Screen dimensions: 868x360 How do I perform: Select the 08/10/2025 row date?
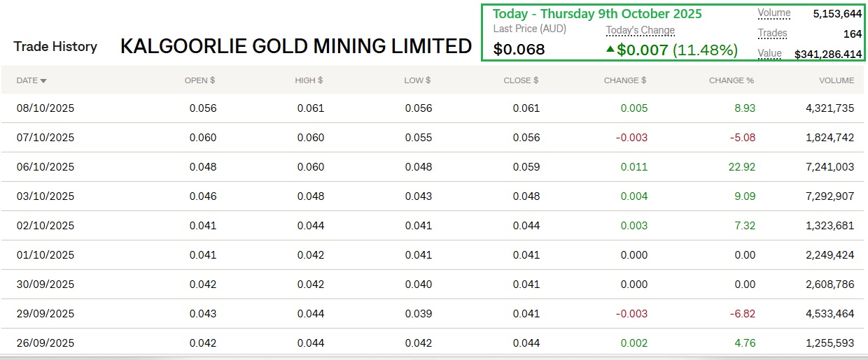pyautogui.click(x=45, y=108)
